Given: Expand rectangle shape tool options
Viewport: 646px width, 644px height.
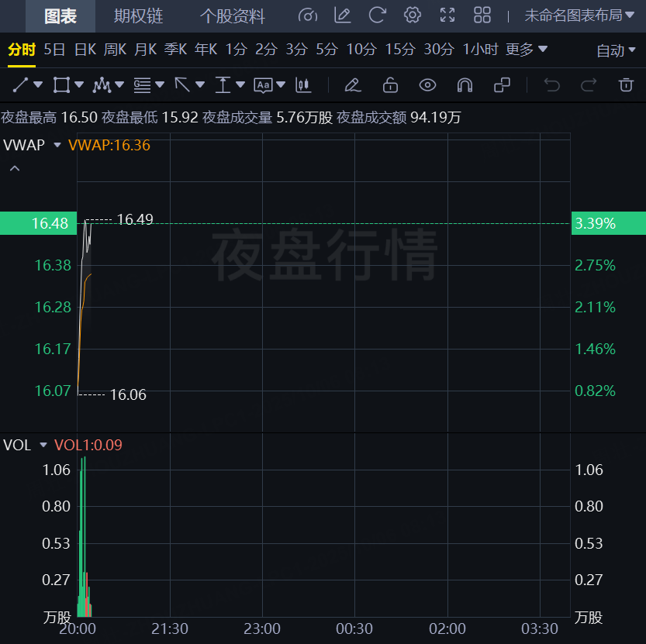Looking at the screenshot, I should coord(79,84).
